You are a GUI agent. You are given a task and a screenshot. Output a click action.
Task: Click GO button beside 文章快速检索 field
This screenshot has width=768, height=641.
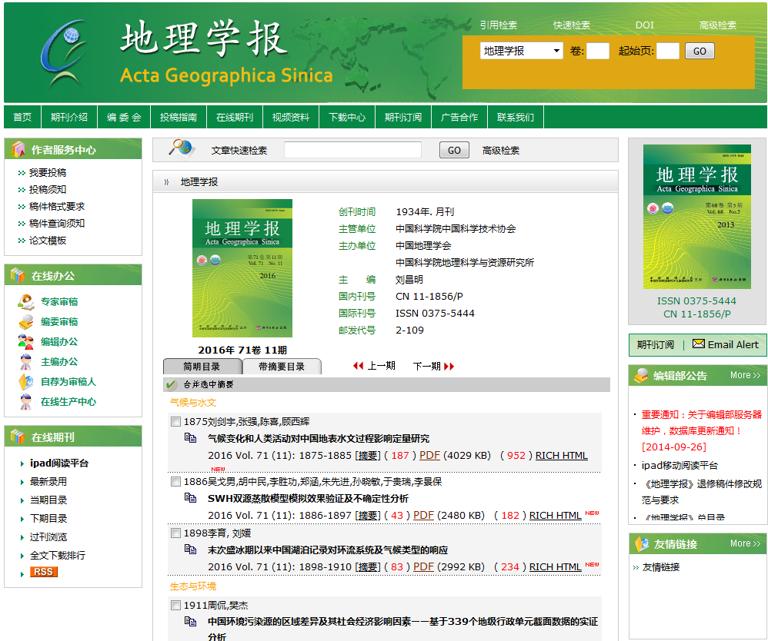[454, 150]
